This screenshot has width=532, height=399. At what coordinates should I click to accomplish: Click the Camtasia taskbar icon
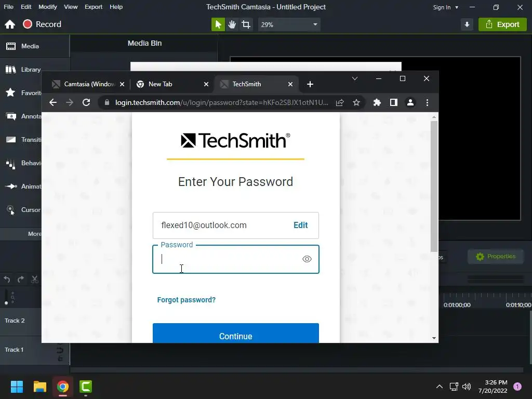click(86, 387)
